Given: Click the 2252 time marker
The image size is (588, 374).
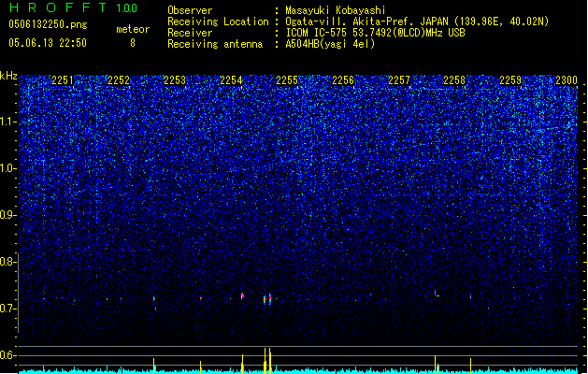Looking at the screenshot, I should [x=119, y=80].
